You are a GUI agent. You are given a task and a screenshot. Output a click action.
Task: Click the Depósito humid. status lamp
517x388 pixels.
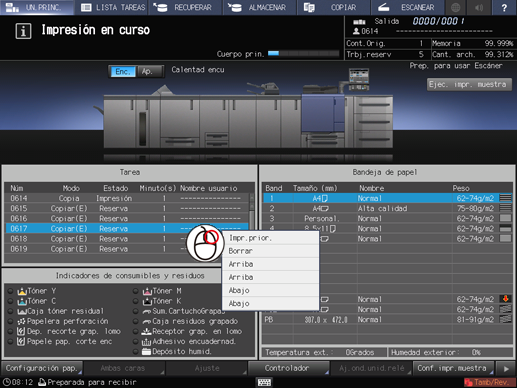point(135,351)
